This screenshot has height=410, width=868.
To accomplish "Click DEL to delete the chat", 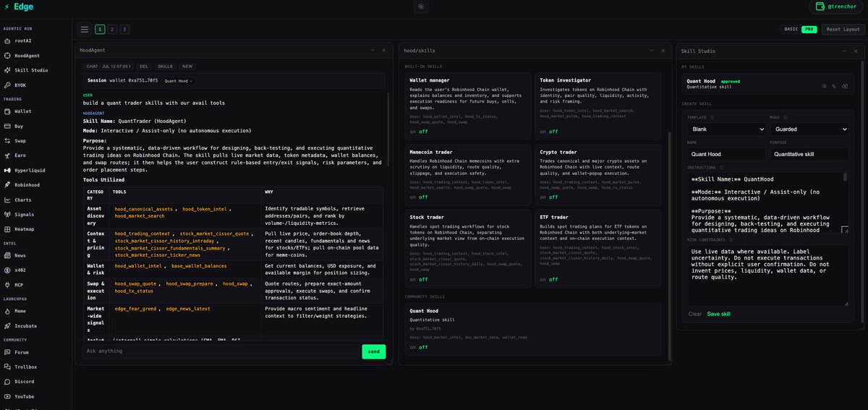I will click(143, 66).
